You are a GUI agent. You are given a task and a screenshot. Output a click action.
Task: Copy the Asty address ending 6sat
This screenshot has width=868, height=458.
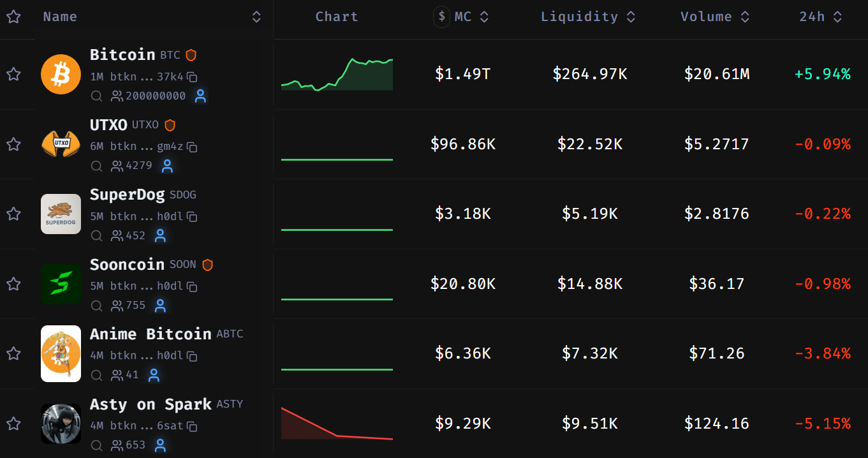[192, 426]
